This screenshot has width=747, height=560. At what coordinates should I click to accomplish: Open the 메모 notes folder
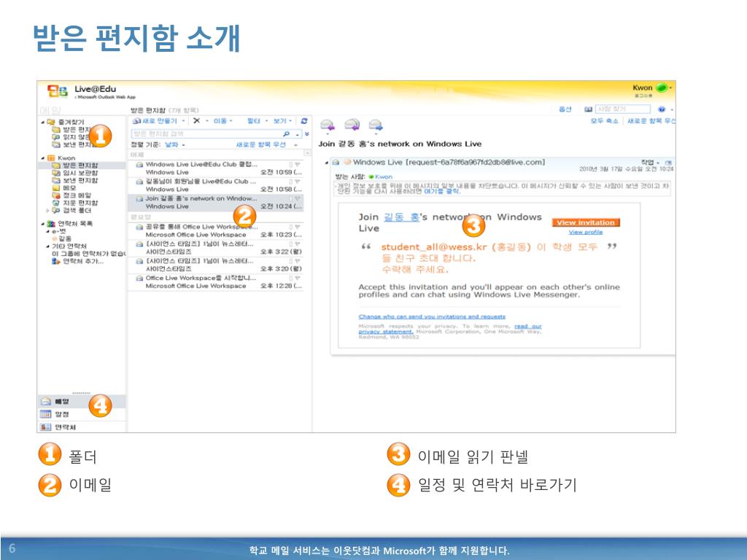64,188
